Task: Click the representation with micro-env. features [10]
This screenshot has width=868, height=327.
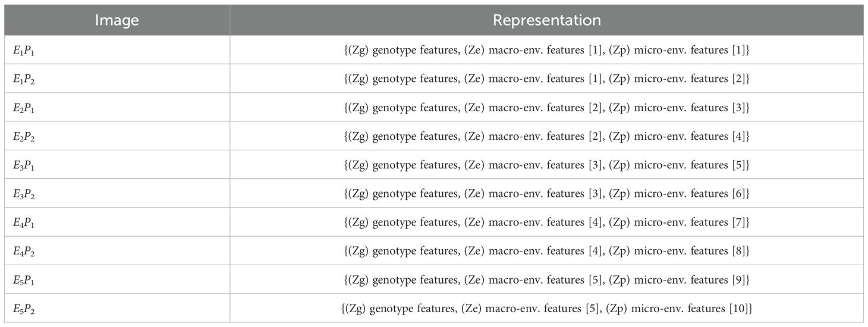Action: [546, 309]
